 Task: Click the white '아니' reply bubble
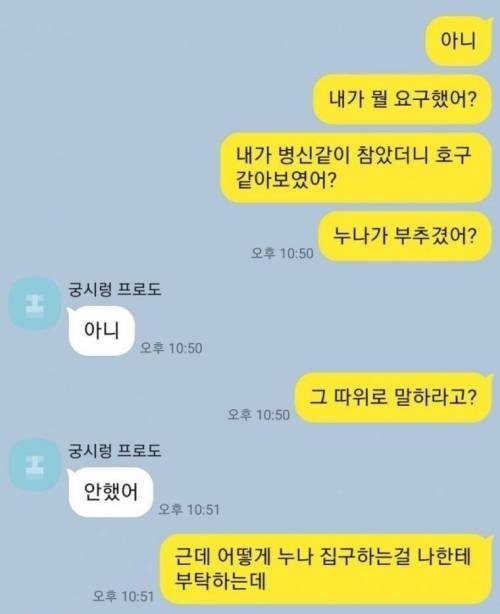101,331
